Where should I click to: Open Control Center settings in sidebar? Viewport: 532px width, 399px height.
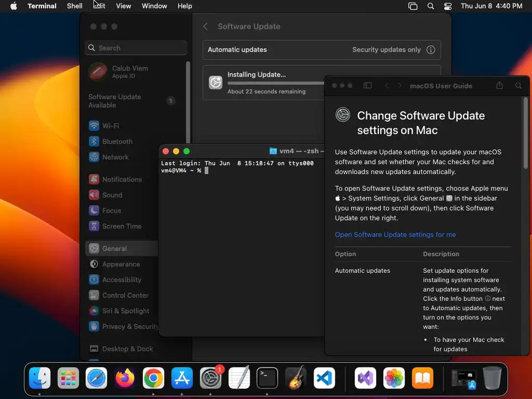coord(119,295)
